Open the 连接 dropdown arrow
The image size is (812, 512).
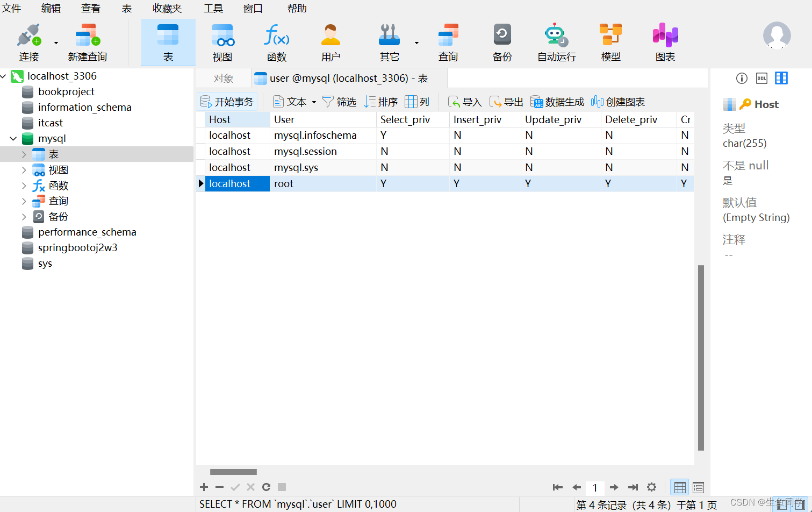click(x=56, y=43)
